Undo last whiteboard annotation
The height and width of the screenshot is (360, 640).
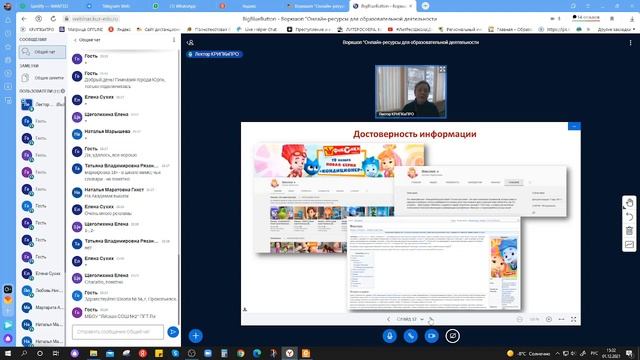[x=629, y=217]
